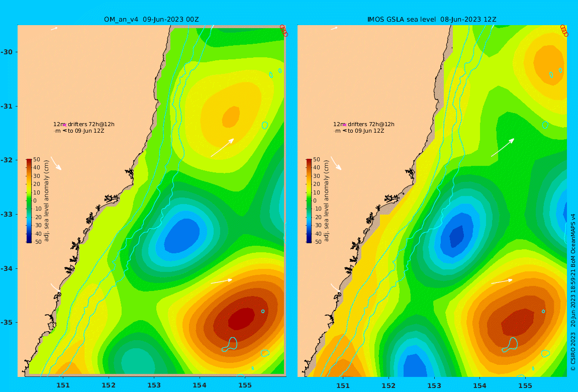Click the white arrow near -34.2 offshore in left map
Screen dimensions: 578x392
tap(222, 281)
